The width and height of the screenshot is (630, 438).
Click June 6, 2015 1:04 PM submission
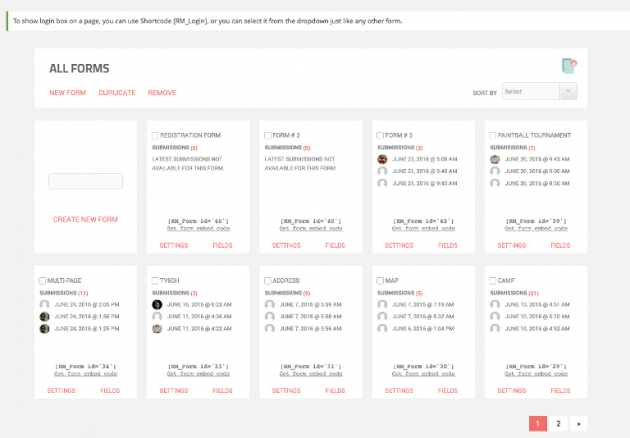(x=423, y=329)
